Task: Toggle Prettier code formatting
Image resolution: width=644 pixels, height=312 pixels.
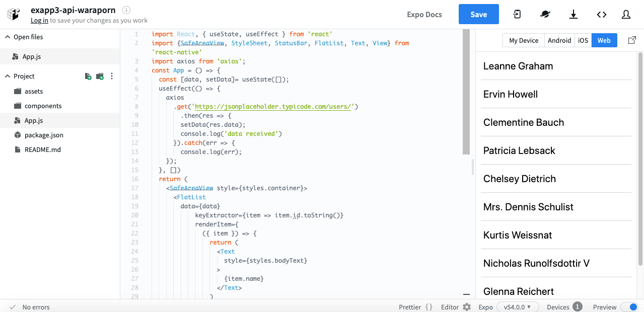Action: 415,307
